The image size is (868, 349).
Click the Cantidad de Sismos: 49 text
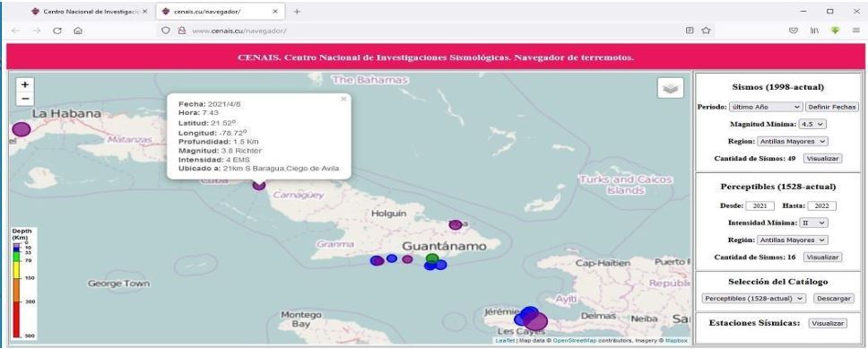coord(755,159)
